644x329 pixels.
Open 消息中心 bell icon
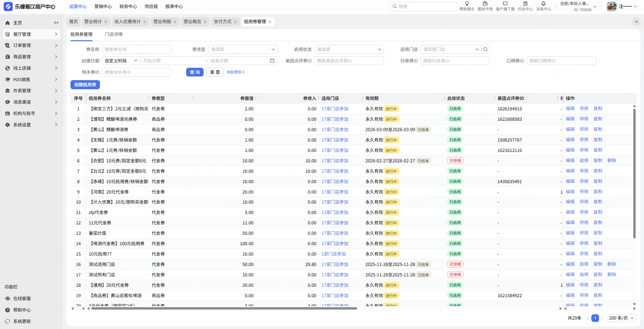click(x=543, y=4)
